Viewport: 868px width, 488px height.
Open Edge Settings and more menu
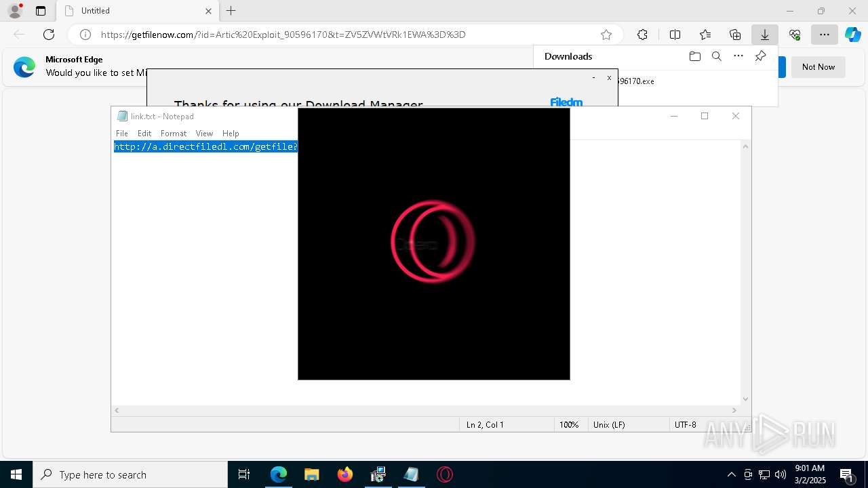pos(825,35)
